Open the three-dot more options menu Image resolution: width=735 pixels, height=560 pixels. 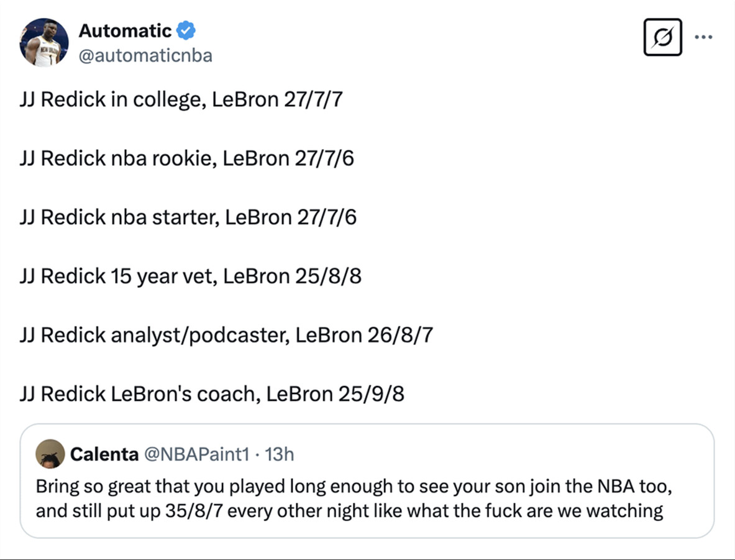[703, 37]
